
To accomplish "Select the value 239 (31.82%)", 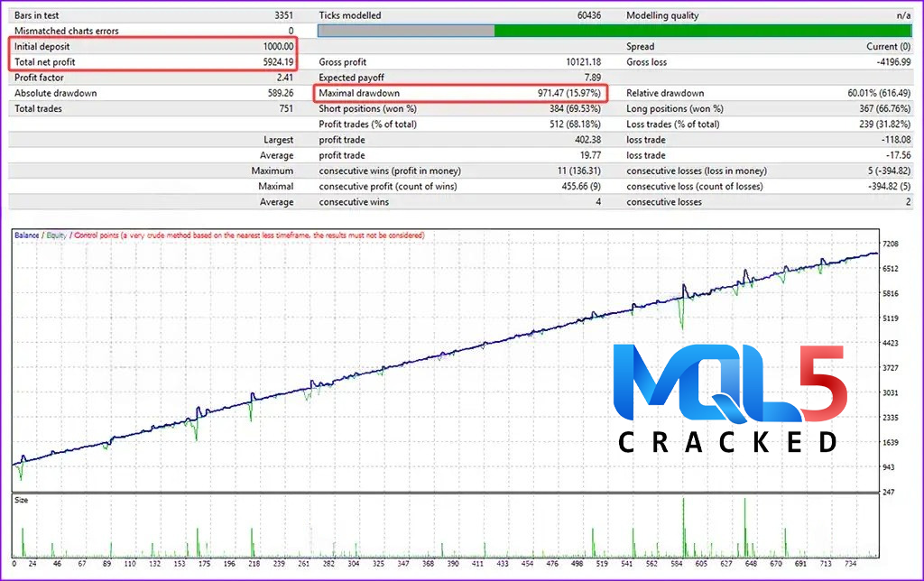I will (x=884, y=124).
